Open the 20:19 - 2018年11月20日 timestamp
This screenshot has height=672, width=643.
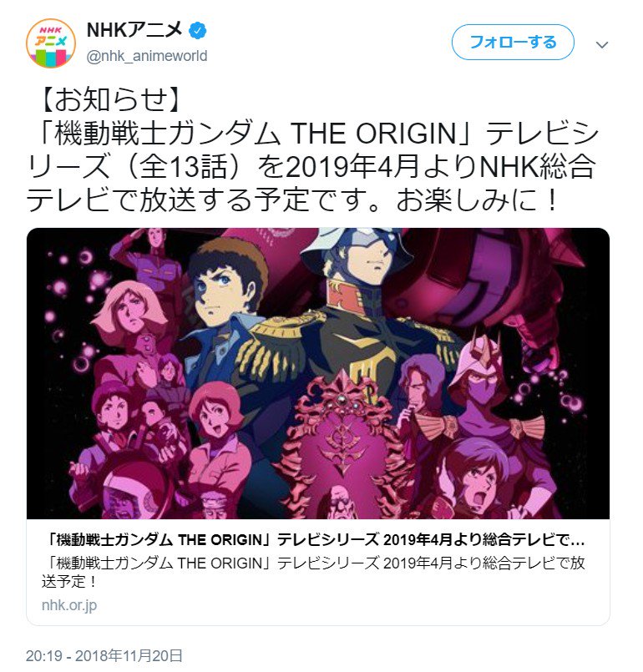point(104,655)
